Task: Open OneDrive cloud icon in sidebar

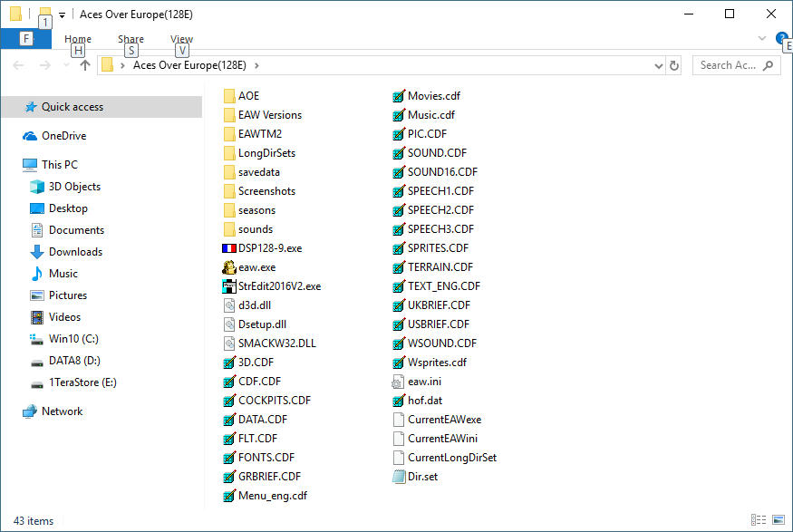Action: tap(30, 136)
